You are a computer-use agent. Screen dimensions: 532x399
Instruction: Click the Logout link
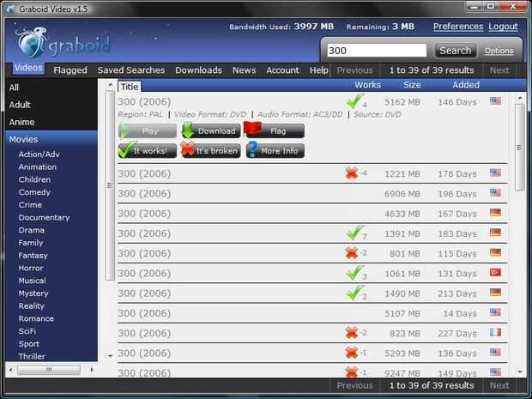(x=503, y=27)
